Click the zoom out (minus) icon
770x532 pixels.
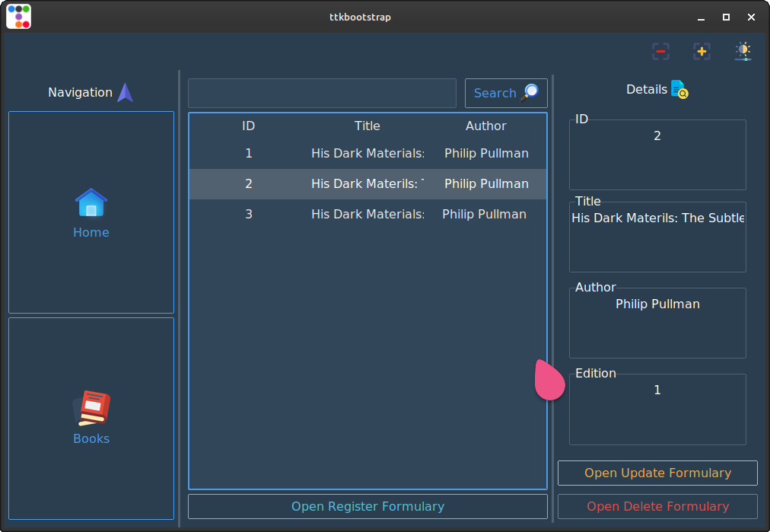pos(660,52)
